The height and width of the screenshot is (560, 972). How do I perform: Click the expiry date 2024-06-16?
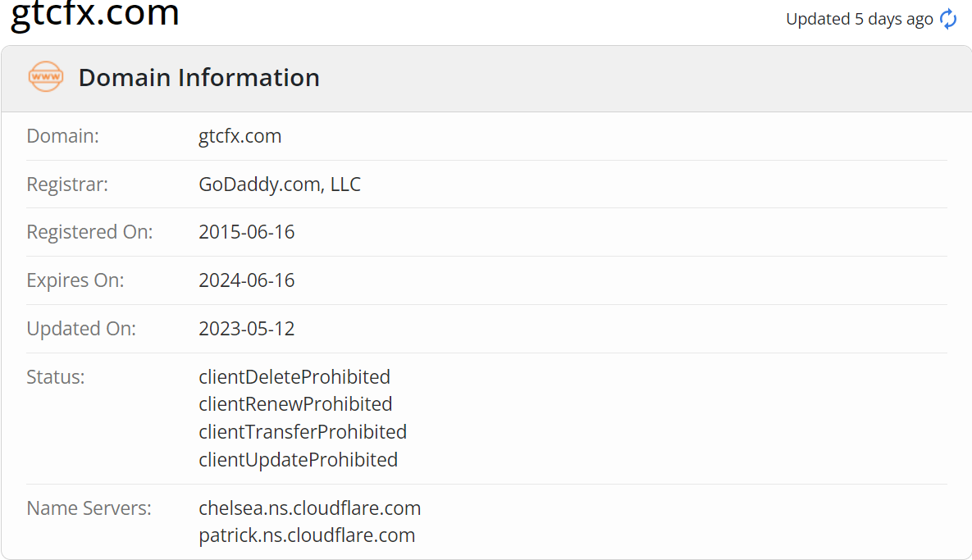(x=247, y=280)
